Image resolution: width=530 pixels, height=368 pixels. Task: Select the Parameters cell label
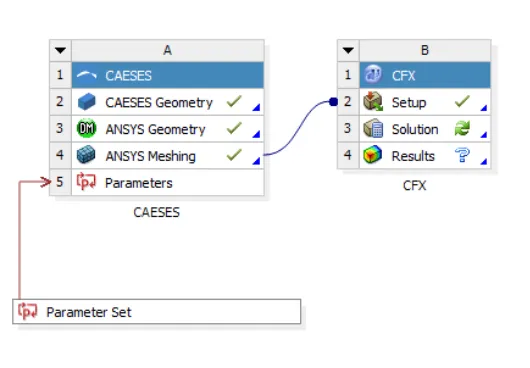[x=139, y=183]
